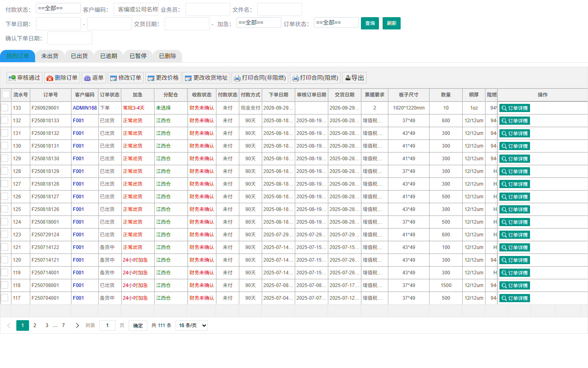Open 订单详情 for order F250714121
Image resolution: width=588 pixels, height=368 pixels.
514,260
